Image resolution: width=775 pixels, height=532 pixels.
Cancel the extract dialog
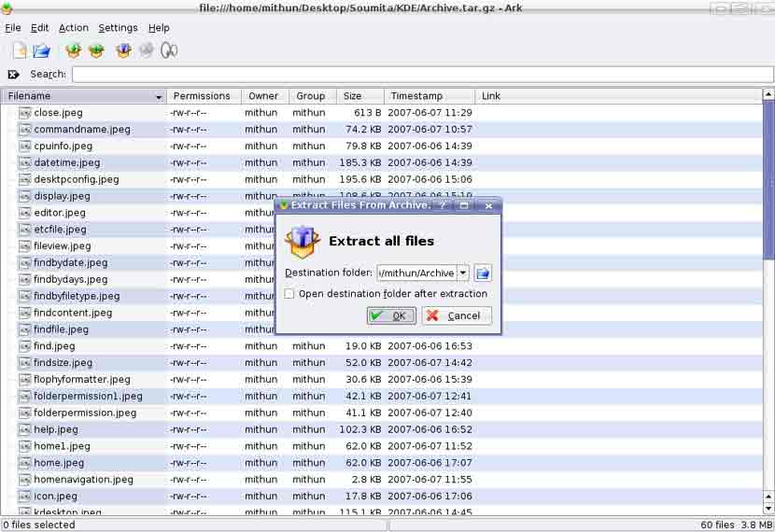pos(457,316)
